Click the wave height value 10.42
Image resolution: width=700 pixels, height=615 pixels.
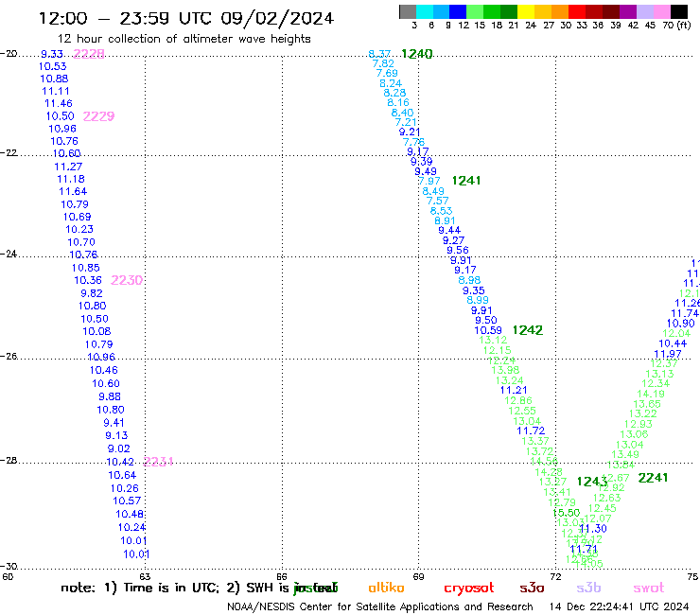point(120,462)
